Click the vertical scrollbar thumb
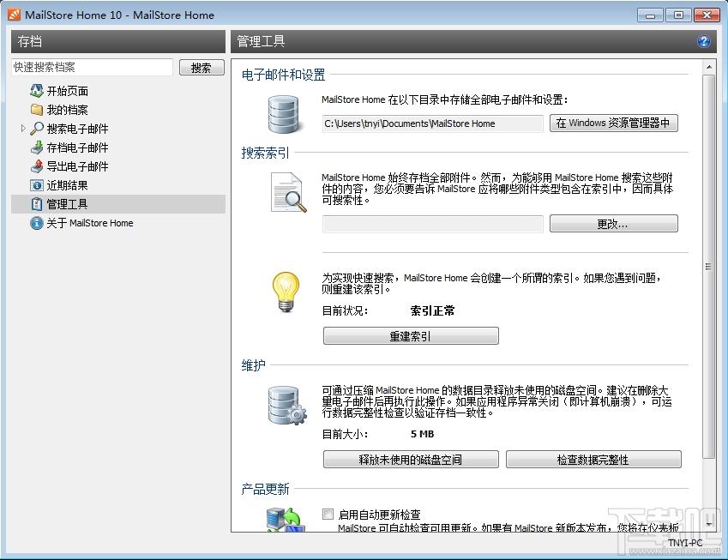Screen dimensions: 728x560 (709, 267)
